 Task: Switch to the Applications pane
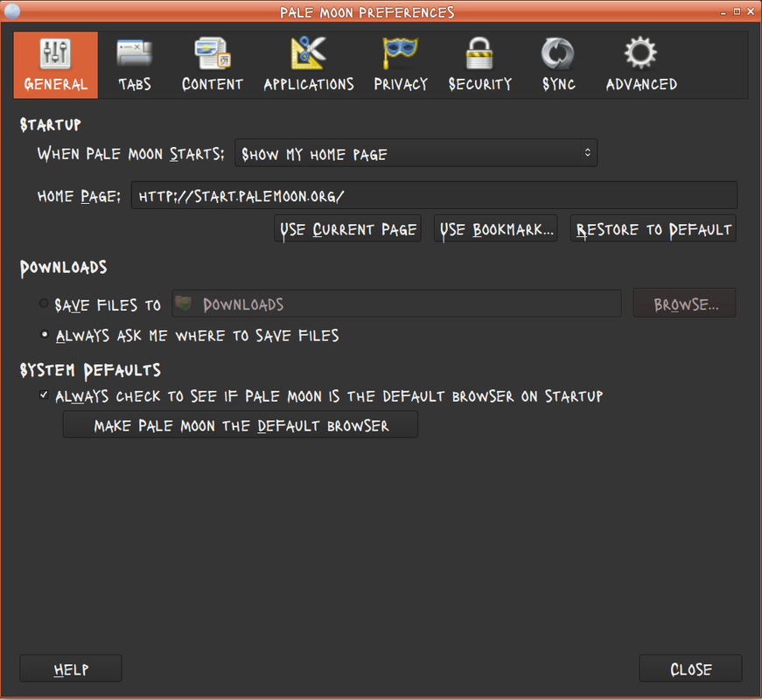(309, 65)
